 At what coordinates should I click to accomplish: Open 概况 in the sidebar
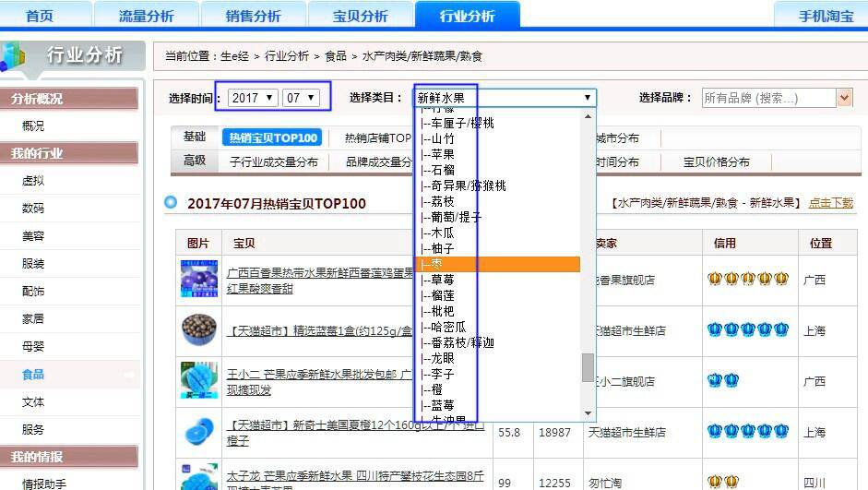click(x=32, y=126)
